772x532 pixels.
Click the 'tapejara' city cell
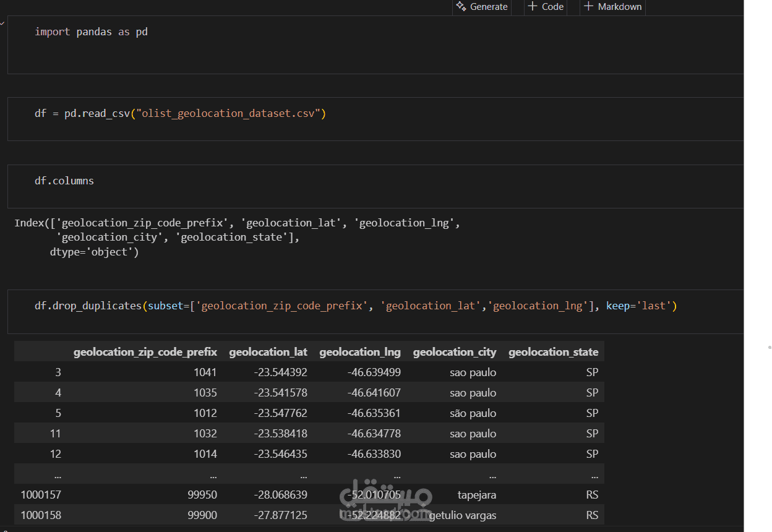coord(476,495)
